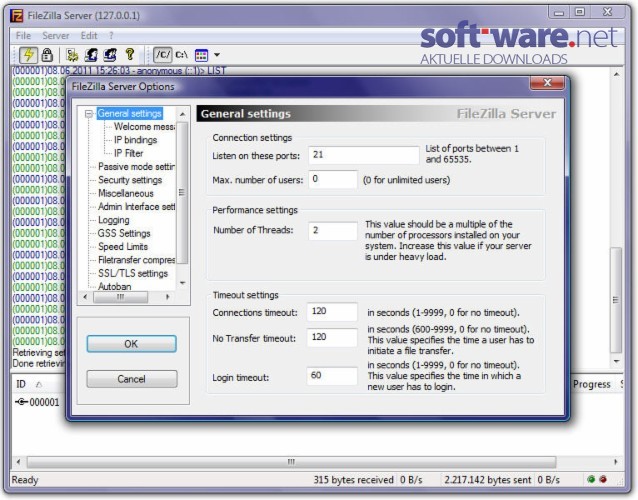
Task: Open the ? help menu
Action: click(111, 36)
